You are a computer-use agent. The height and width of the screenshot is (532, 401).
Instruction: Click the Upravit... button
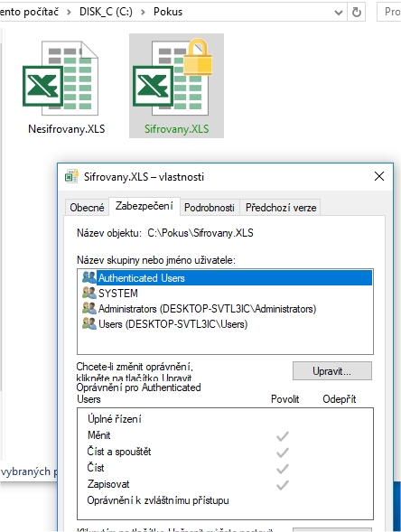click(x=332, y=371)
